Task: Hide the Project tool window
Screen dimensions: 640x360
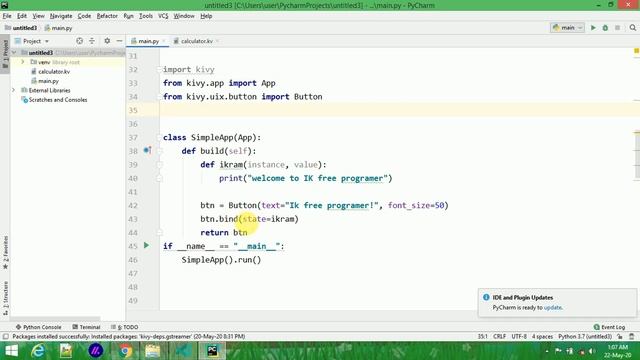Action: [119, 41]
